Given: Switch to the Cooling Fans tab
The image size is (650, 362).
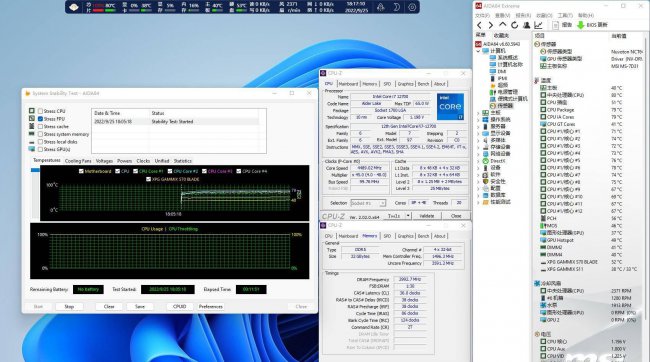Looking at the screenshot, I should point(78,161).
